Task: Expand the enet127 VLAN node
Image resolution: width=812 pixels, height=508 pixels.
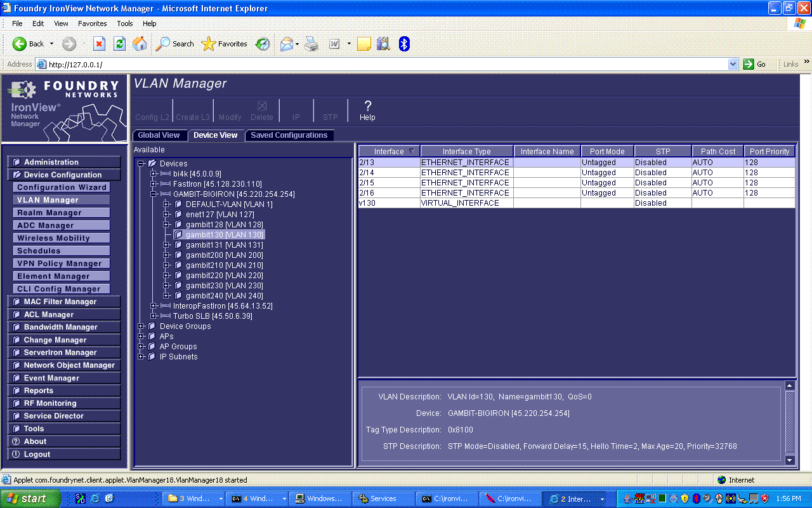Action: tap(166, 215)
